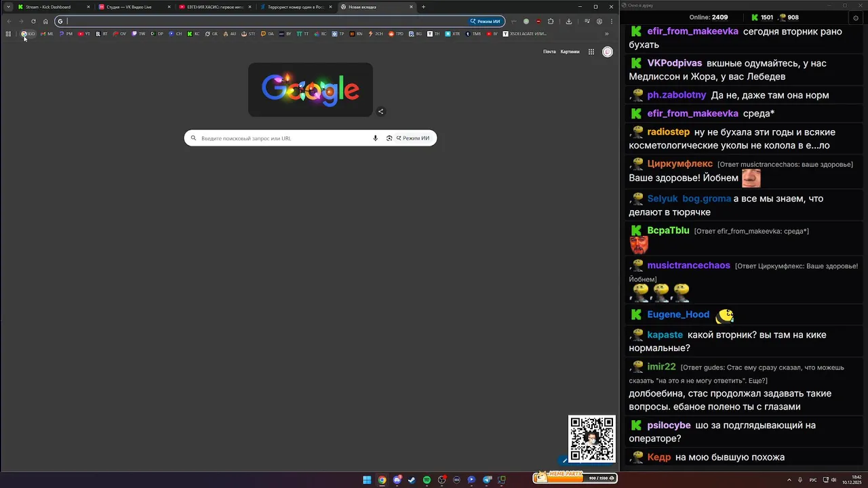Click Режим ИИ in Google search box
The image size is (868, 488).
coord(413,138)
